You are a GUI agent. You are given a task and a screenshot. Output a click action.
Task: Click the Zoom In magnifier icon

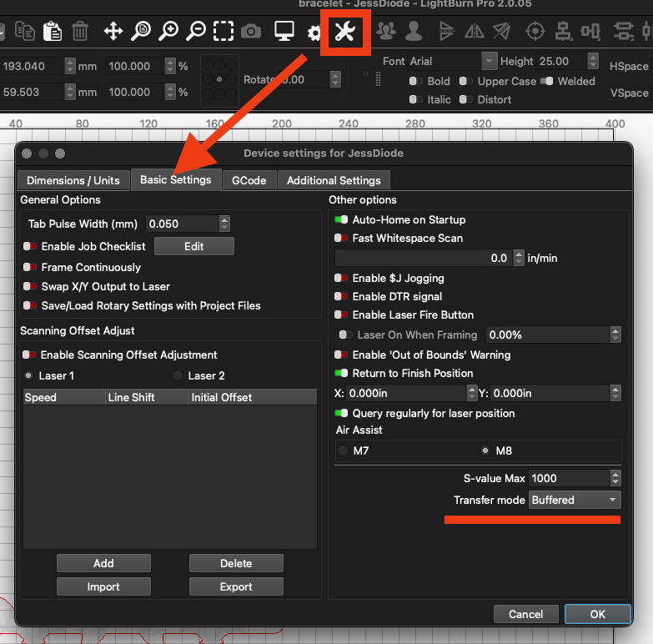coord(168,33)
